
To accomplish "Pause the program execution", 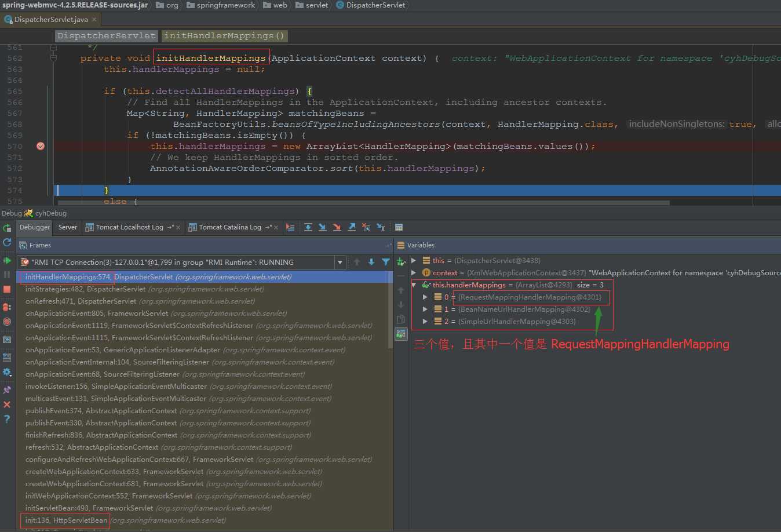I will coord(7,275).
